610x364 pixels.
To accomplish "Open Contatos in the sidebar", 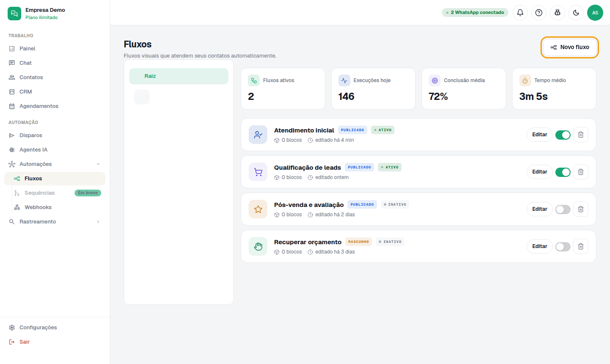I will pyautogui.click(x=55, y=77).
